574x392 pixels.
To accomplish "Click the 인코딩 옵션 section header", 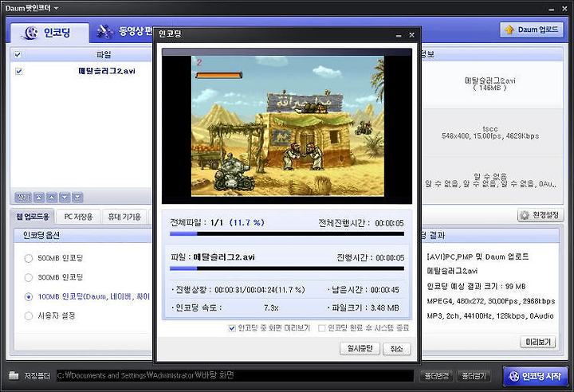I will coord(41,235).
